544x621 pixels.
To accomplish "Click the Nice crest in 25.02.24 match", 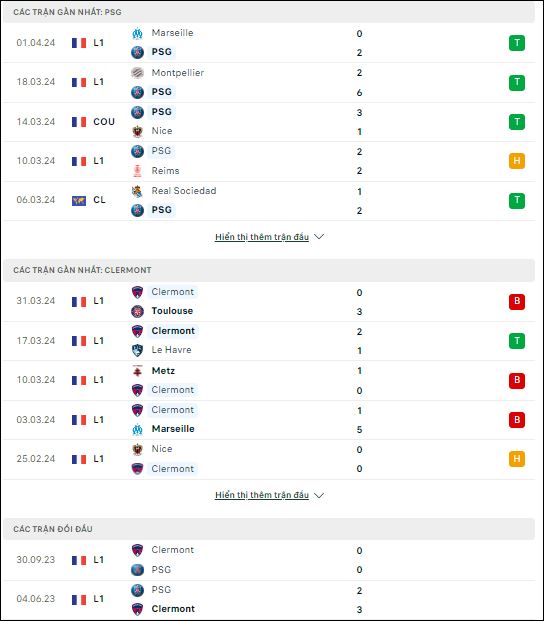I will (137, 449).
